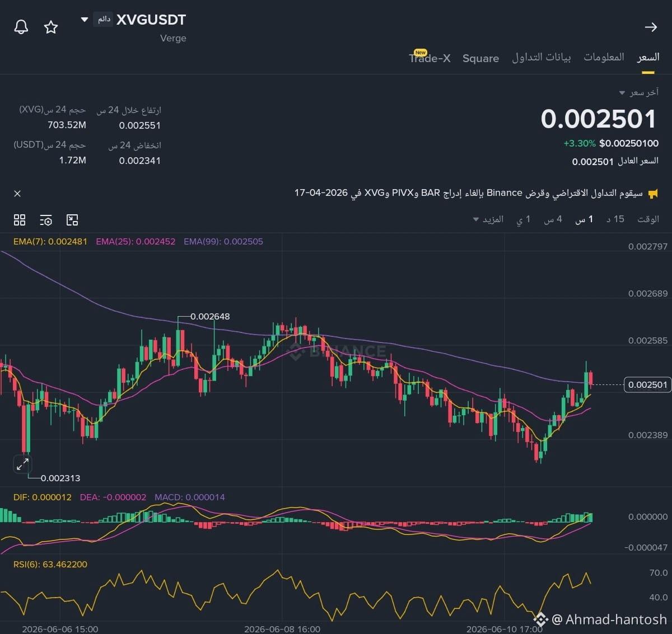Image resolution: width=672 pixels, height=634 pixels.
Task: Click the MACD value label
Action: pos(190,497)
